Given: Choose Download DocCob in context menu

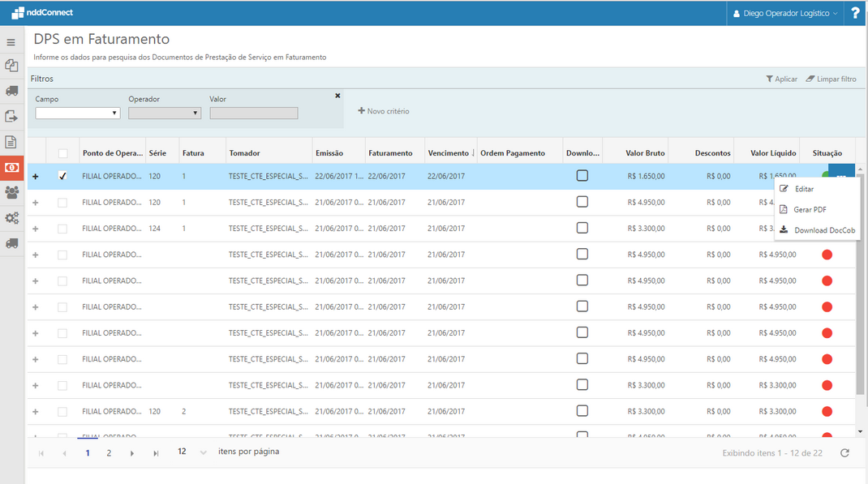Looking at the screenshot, I should click(x=824, y=230).
